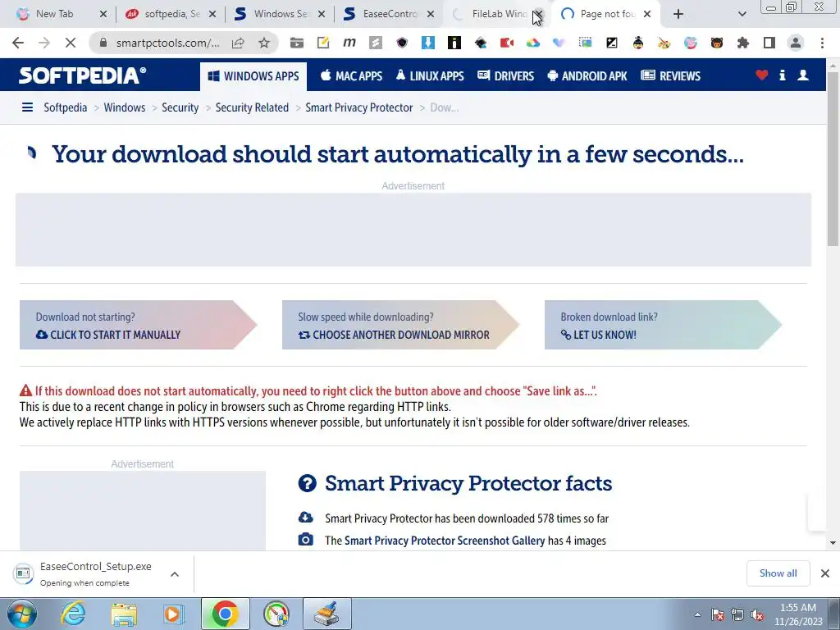840x630 pixels.
Task: Click the info 'i' icon in Softpedia header
Action: [x=782, y=75]
